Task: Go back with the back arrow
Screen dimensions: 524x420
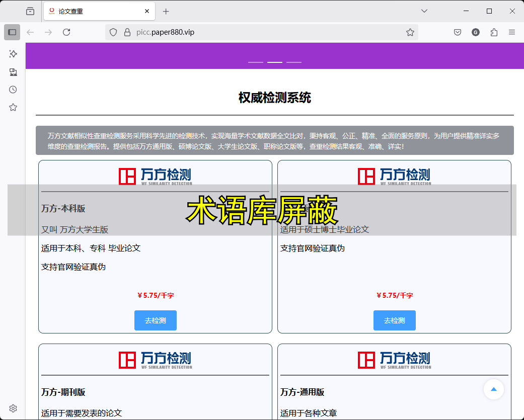Action: point(30,32)
